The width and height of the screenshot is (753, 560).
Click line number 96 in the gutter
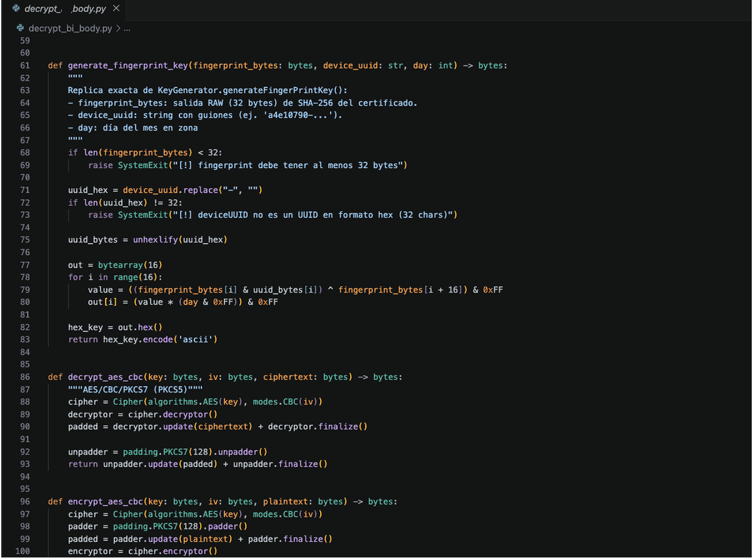24,501
